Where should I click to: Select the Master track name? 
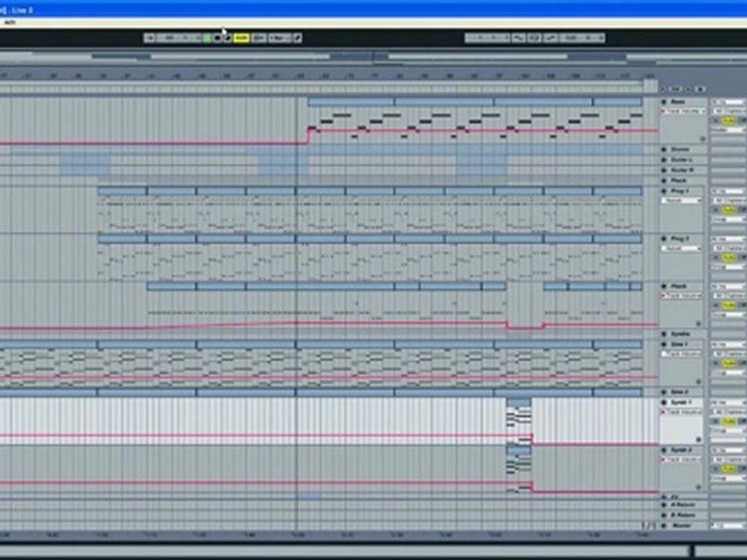[x=682, y=526]
